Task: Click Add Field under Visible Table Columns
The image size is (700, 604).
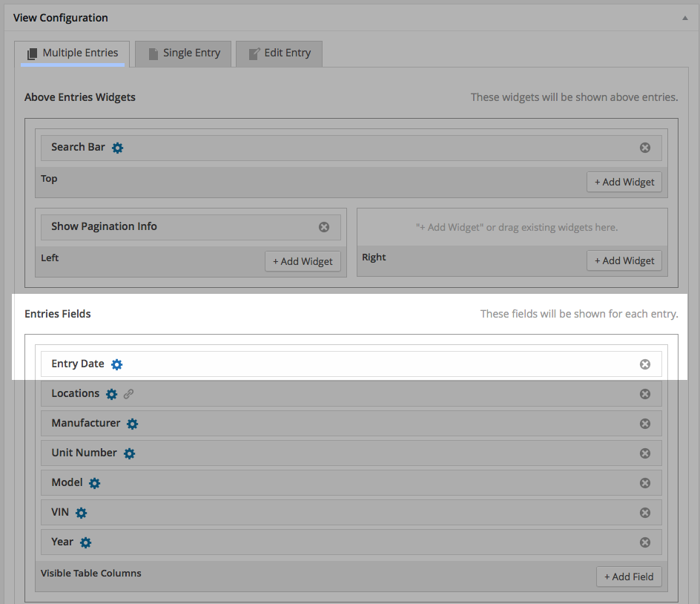Action: 628,577
